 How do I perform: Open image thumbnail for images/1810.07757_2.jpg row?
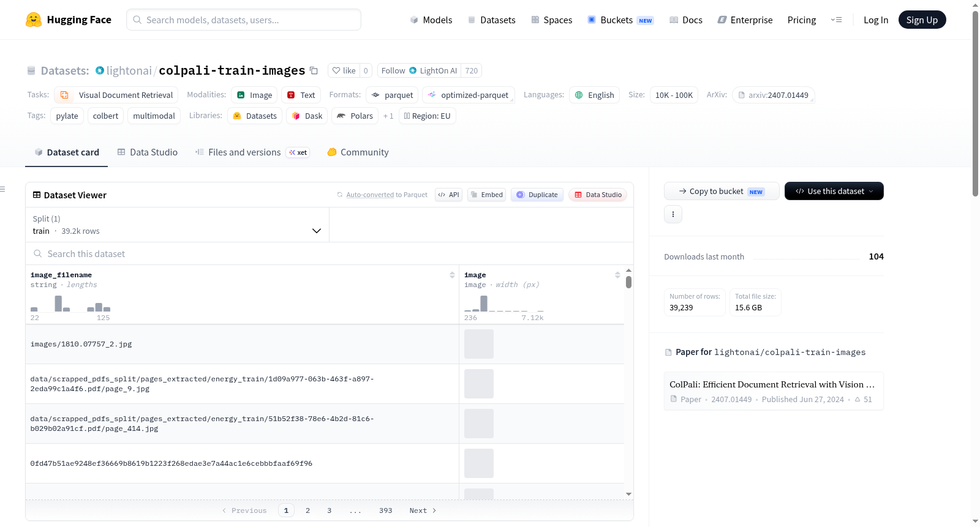click(x=479, y=344)
